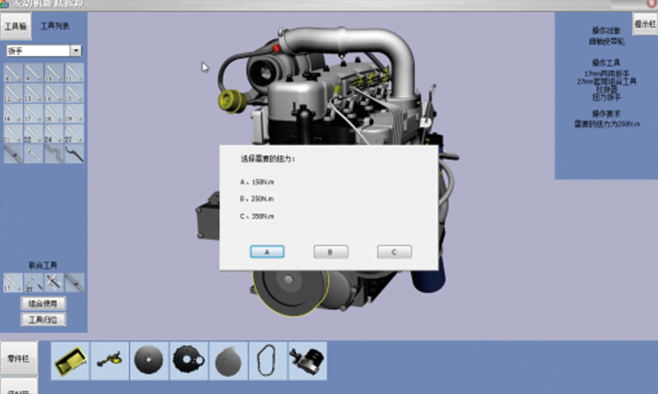Screen dimensions: 658x394
Task: Select the timing belt loop part thumbnail
Action: (x=267, y=361)
